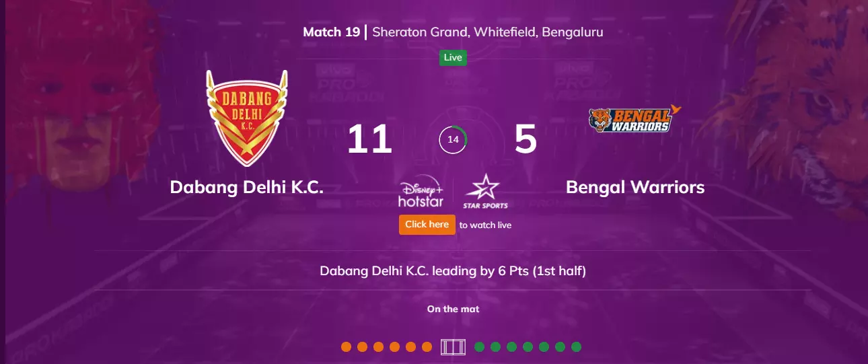Click the Dabang Delhi K.C. shield logo
This screenshot has width=868, height=364.
click(246, 118)
